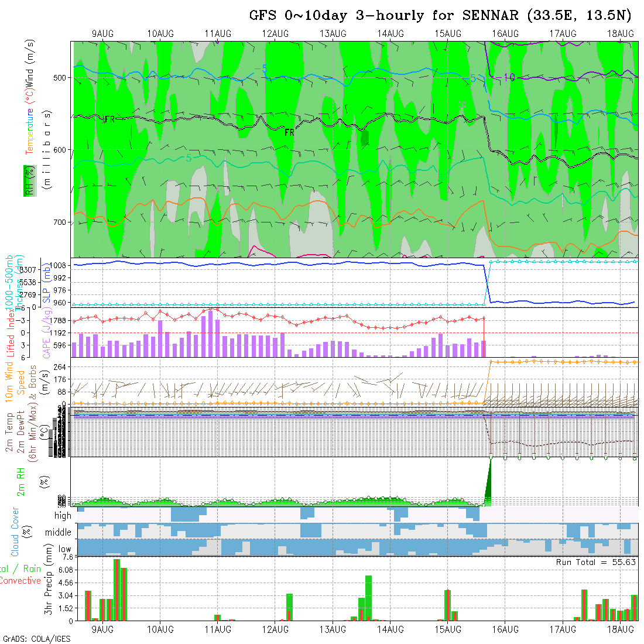Viewport: 644px width, 644px height.
Task: Click the 1192 CAPE axis value
Action: (x=59, y=333)
